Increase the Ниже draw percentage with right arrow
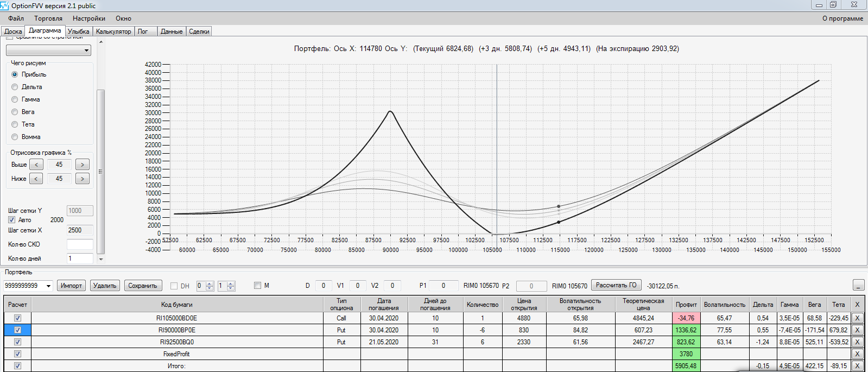Screen dimensions: 868x372 coord(83,179)
